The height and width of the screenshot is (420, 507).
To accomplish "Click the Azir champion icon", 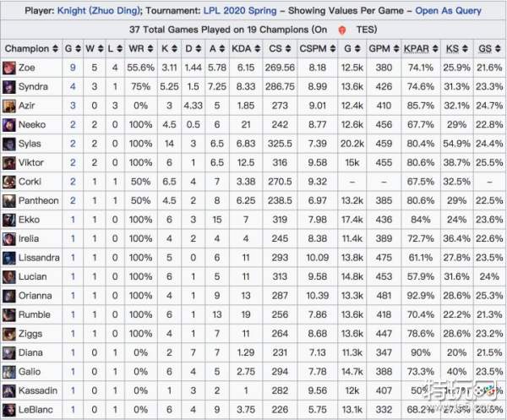I will click(9, 106).
